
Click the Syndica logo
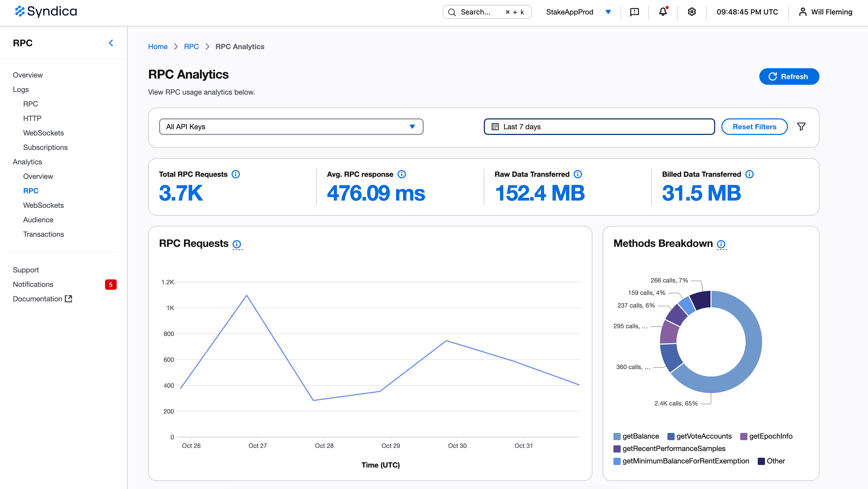click(45, 11)
